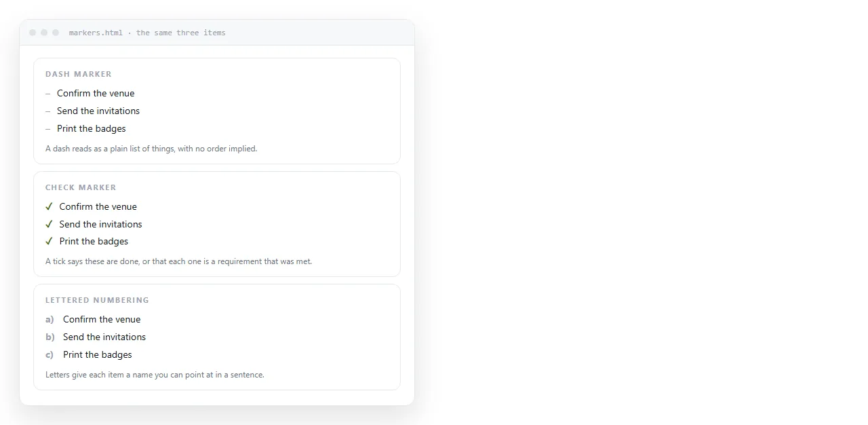This screenshot has width=868, height=425.
Task: Click the DASH MARKER heading
Action: click(79, 74)
